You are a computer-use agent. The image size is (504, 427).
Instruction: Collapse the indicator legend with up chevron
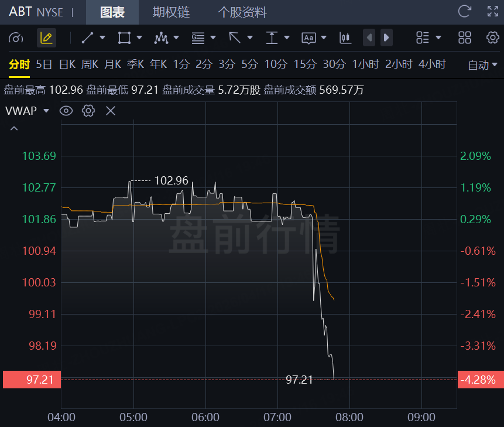coord(14,129)
